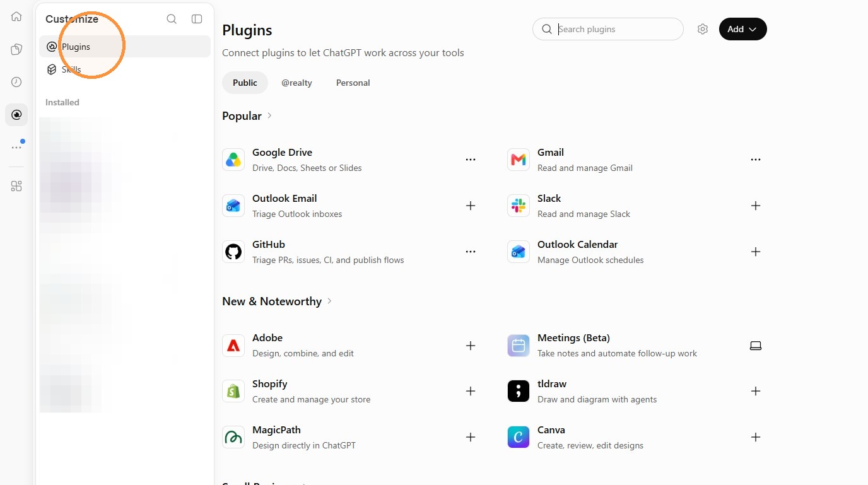Open the history clock icon in rail
Image resolution: width=868 pixels, height=485 pixels.
16,82
